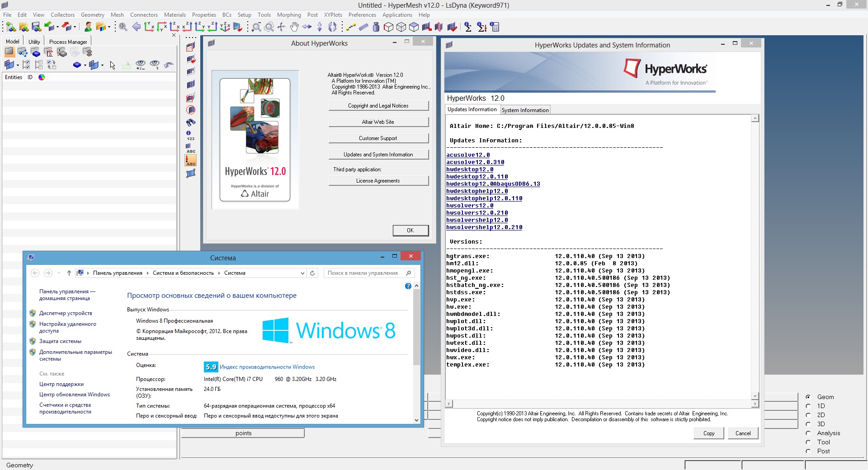
Task: Select the Isometric View axes icon
Action: tap(225, 27)
